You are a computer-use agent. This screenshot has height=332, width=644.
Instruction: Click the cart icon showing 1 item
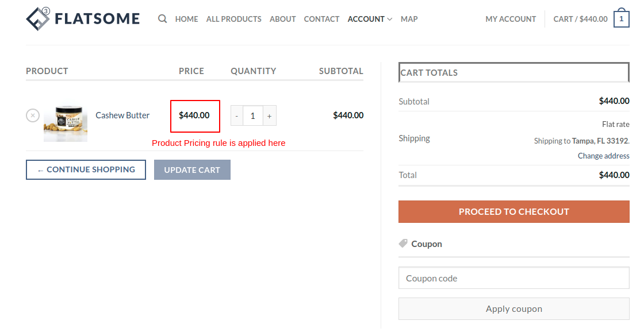[x=620, y=18]
